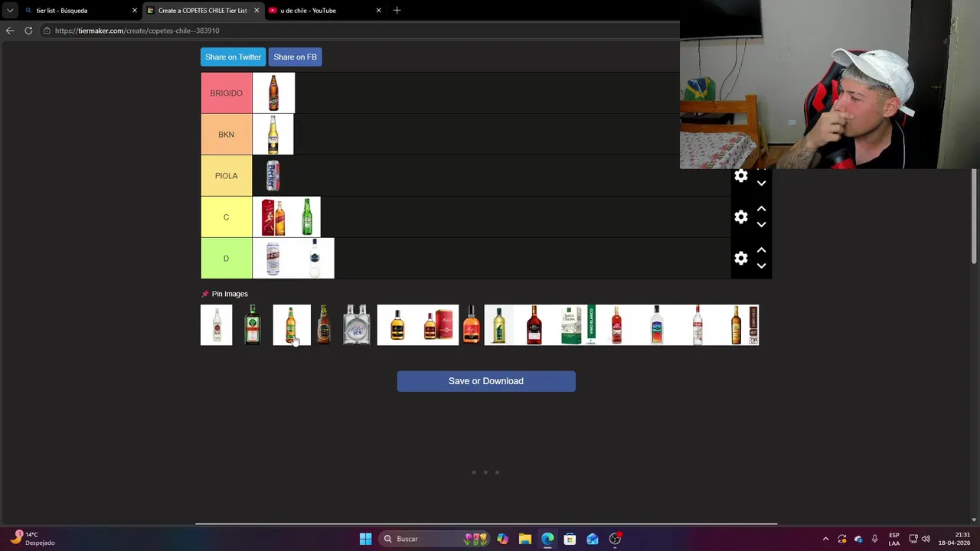The image size is (980, 551).
Task: Open Copilot from the taskbar
Action: point(502,539)
